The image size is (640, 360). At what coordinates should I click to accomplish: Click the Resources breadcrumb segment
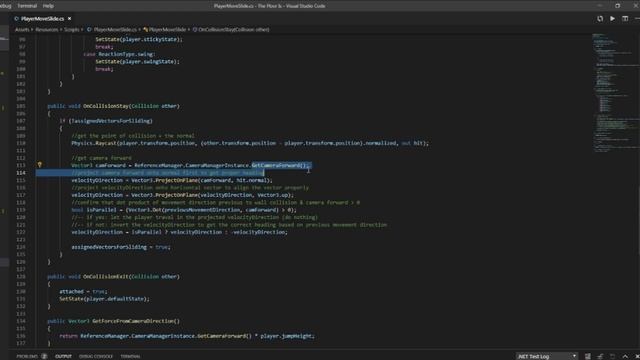click(x=47, y=29)
